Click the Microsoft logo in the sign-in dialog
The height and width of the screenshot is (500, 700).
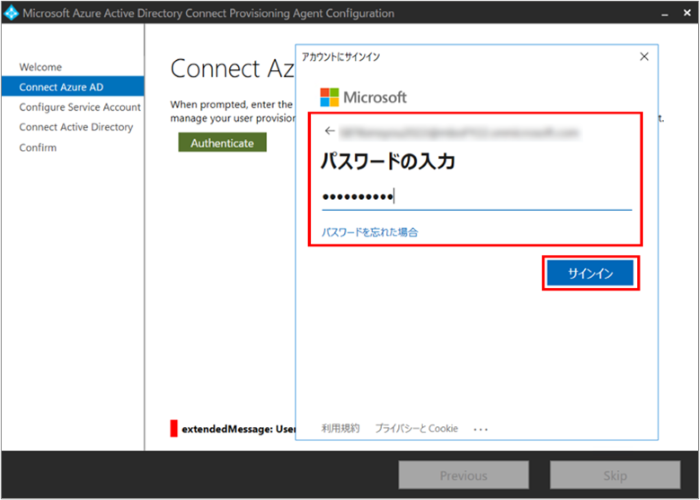[x=363, y=97]
